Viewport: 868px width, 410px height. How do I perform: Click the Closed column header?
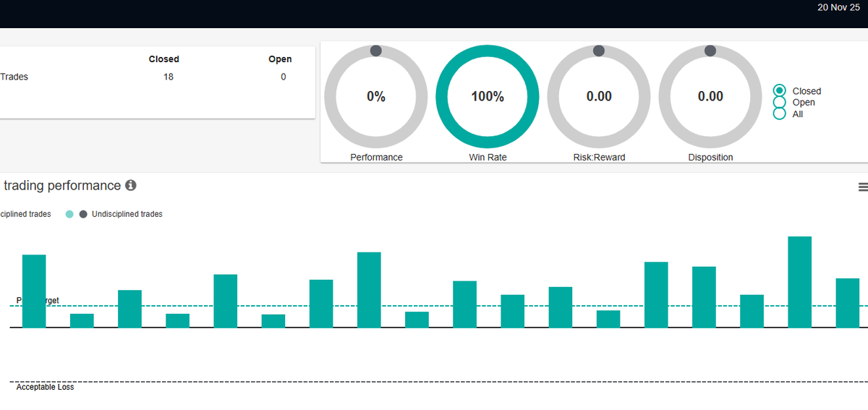(164, 59)
